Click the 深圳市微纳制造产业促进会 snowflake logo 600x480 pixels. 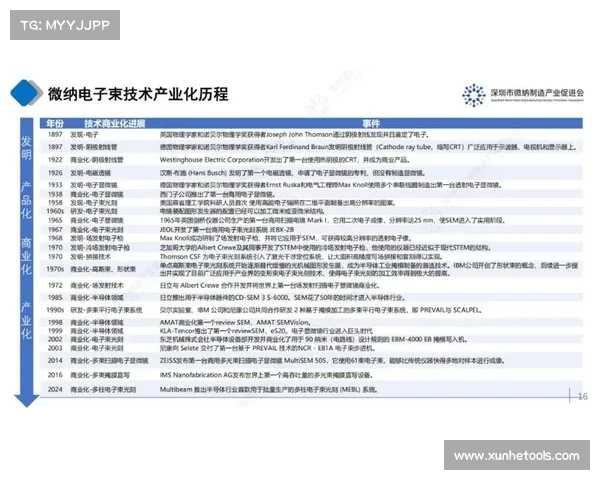coord(474,95)
